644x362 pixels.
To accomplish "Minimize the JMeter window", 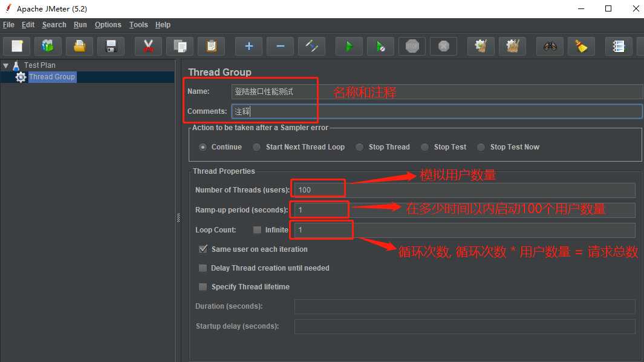I will pos(581,8).
